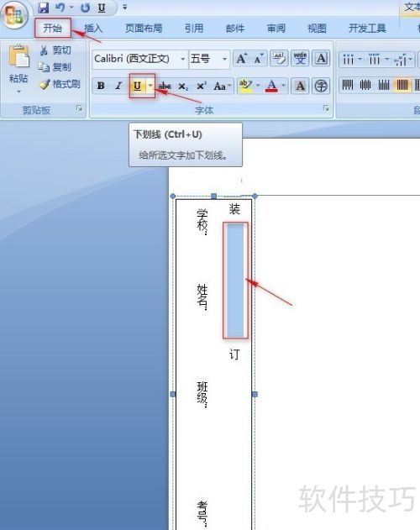
Task: Shrink the font size
Action: point(258,59)
